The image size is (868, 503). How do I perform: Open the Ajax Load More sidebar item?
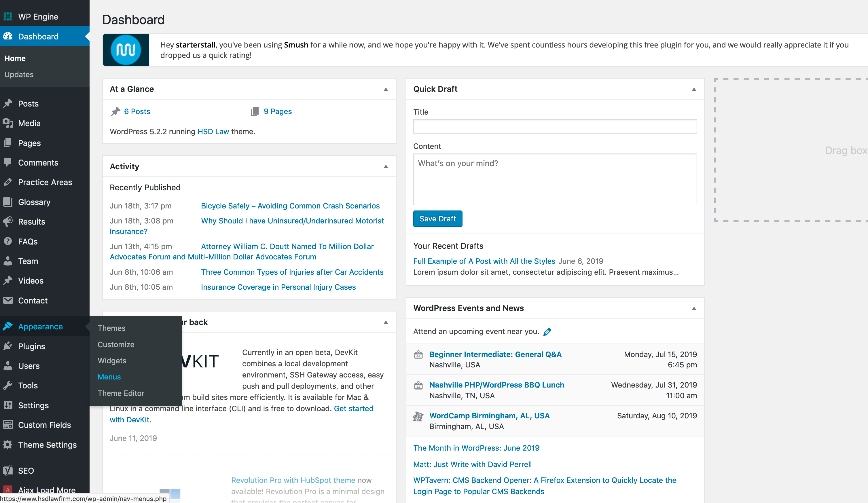(x=45, y=489)
